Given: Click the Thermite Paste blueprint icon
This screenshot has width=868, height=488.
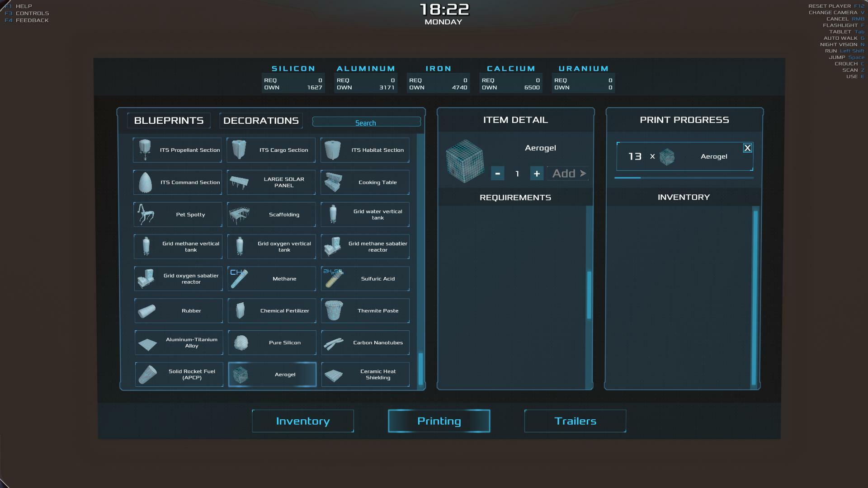Looking at the screenshot, I should pyautogui.click(x=334, y=310).
